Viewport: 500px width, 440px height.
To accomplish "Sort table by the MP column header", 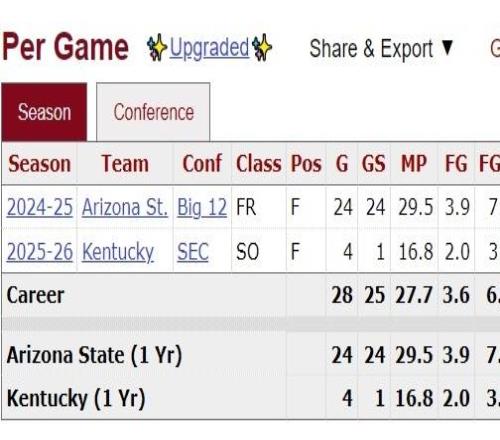I will [x=414, y=164].
